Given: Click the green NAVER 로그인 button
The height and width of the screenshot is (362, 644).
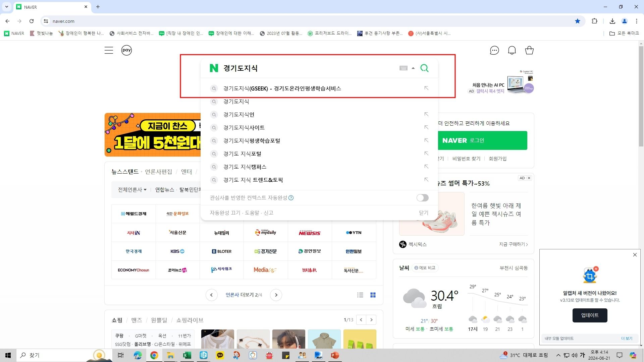Looking at the screenshot, I should pos(482,140).
